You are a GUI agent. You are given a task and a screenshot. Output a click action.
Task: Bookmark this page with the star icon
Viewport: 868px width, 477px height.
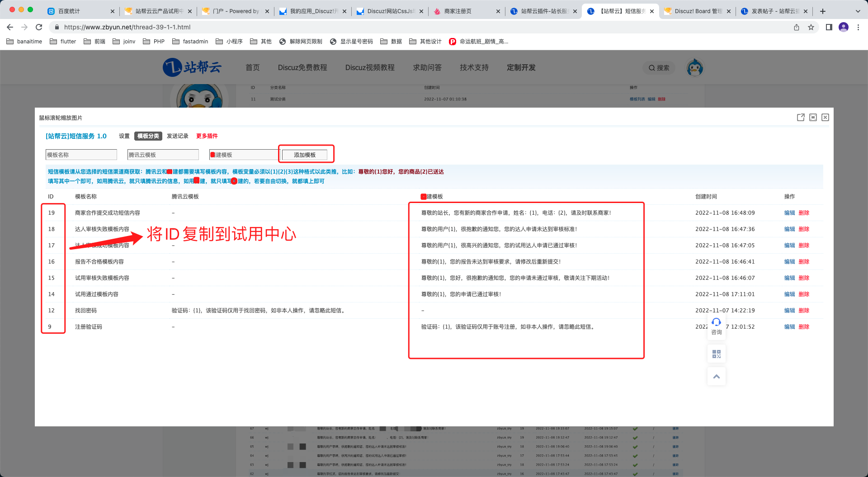click(x=811, y=27)
